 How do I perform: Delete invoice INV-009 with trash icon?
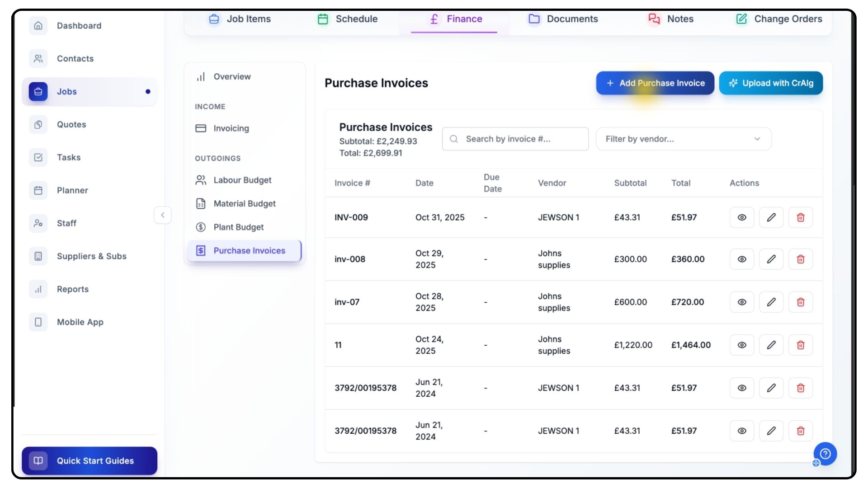pyautogui.click(x=800, y=217)
